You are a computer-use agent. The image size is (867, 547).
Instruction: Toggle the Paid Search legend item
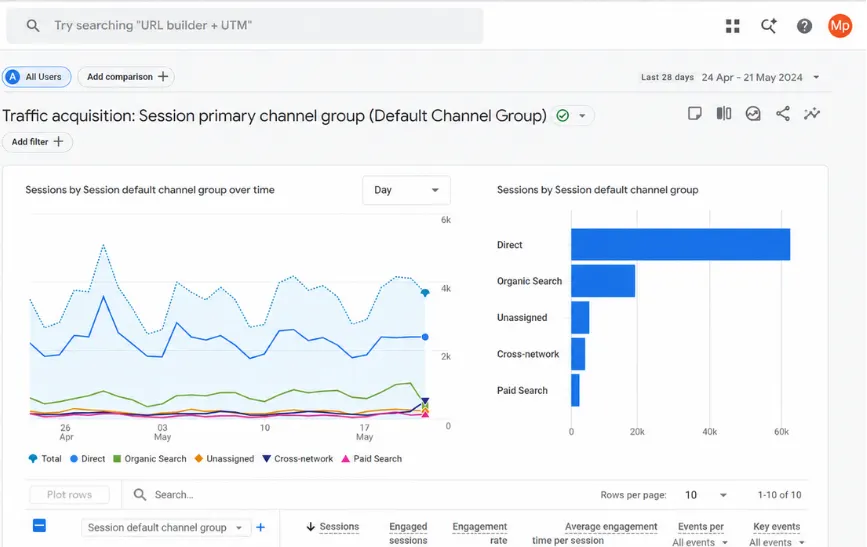[x=372, y=459]
